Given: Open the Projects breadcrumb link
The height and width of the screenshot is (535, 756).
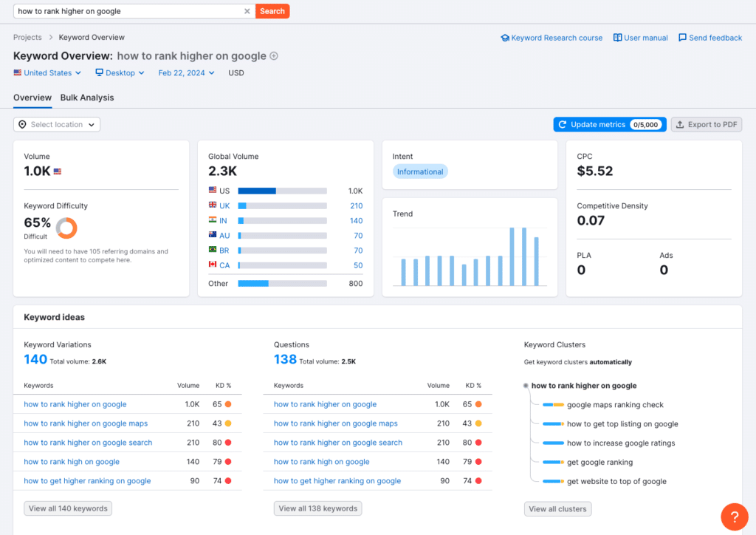Looking at the screenshot, I should coord(27,38).
